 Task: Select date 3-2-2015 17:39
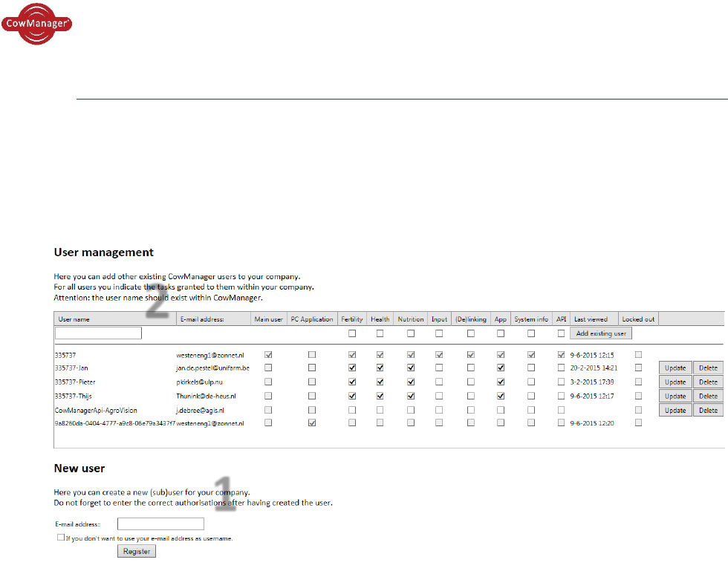(x=592, y=382)
